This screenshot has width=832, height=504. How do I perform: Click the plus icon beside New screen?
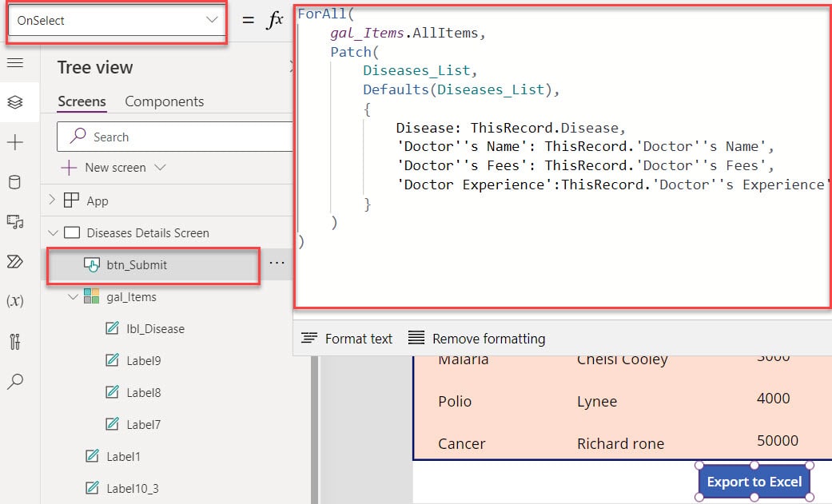(69, 168)
